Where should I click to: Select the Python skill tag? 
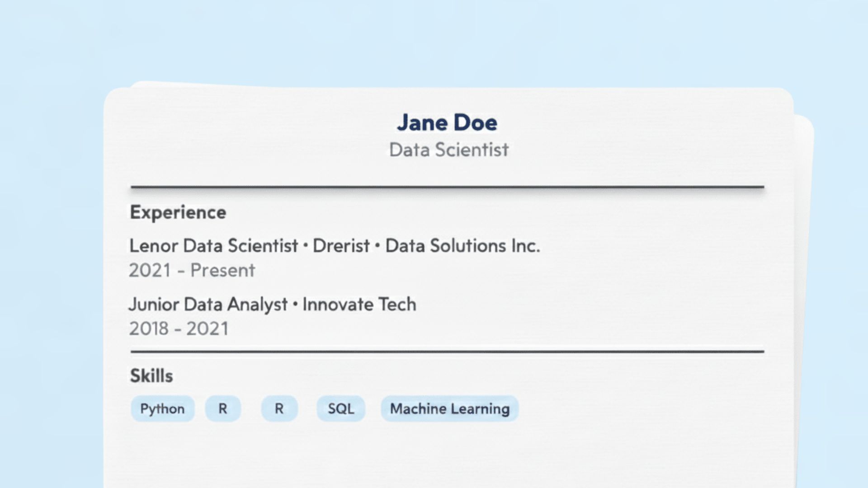(x=162, y=408)
